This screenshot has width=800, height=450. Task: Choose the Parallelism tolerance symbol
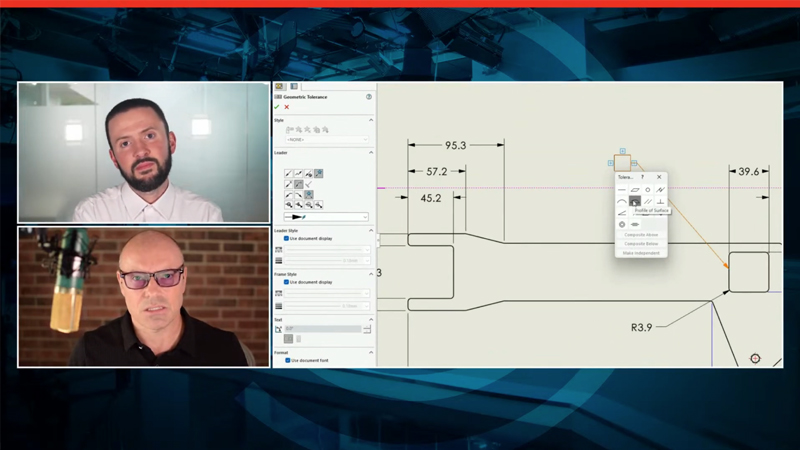click(x=647, y=202)
